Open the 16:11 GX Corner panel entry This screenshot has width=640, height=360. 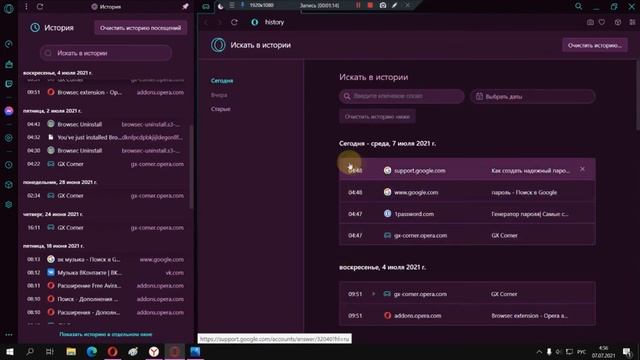click(x=105, y=227)
